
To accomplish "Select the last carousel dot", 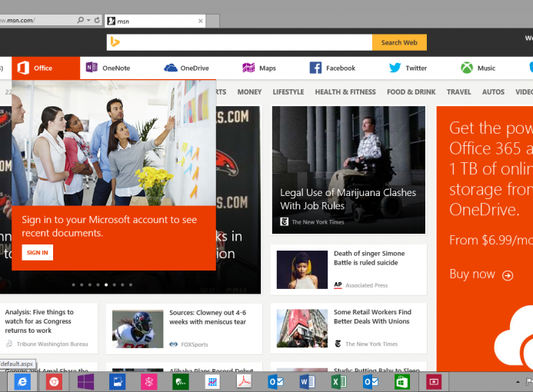I will pyautogui.click(x=131, y=285).
